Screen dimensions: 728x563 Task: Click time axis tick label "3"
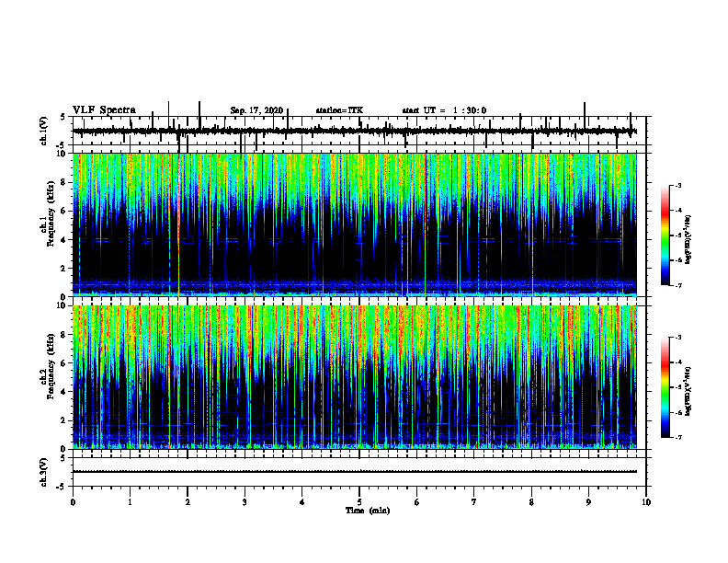point(245,502)
